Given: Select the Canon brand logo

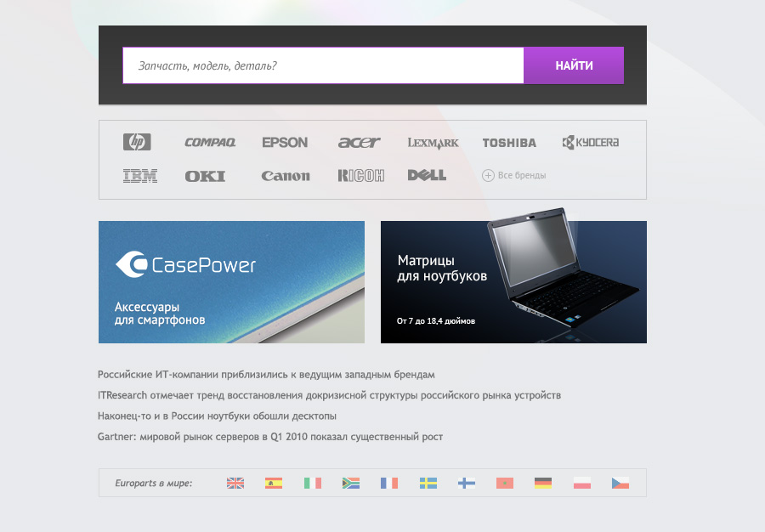Looking at the screenshot, I should point(286,176).
